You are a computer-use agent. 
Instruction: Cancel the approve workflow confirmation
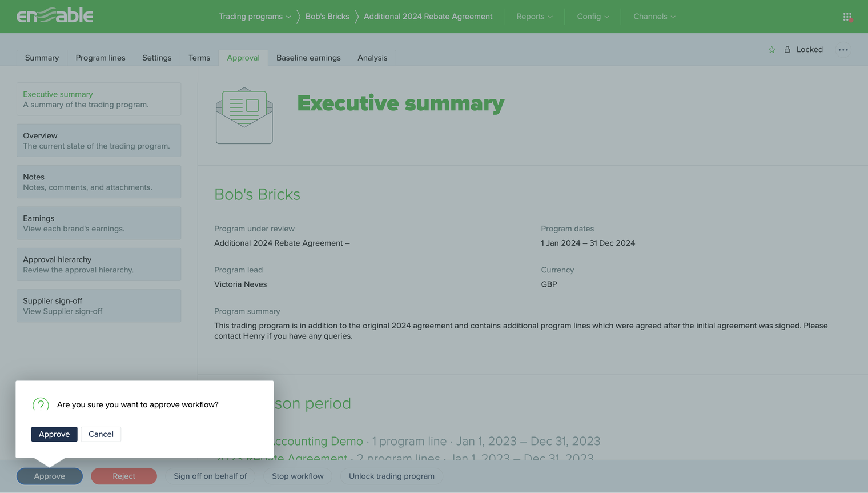tap(101, 434)
